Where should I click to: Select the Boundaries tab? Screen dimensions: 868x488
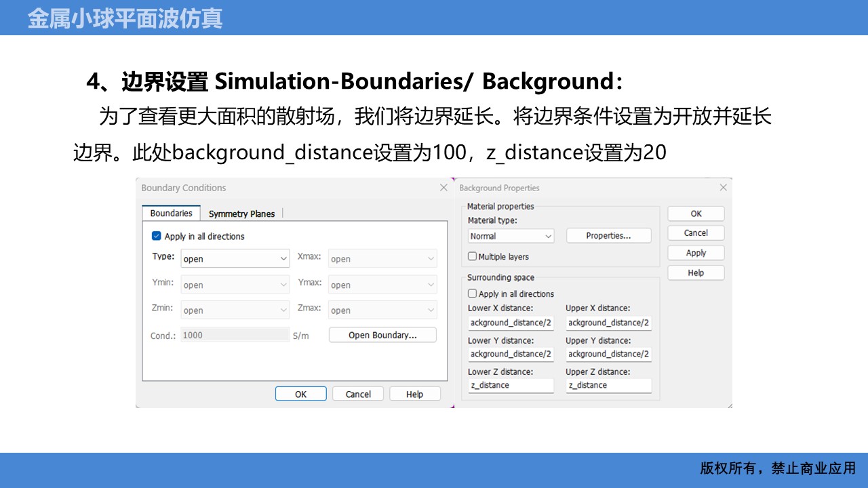click(171, 213)
